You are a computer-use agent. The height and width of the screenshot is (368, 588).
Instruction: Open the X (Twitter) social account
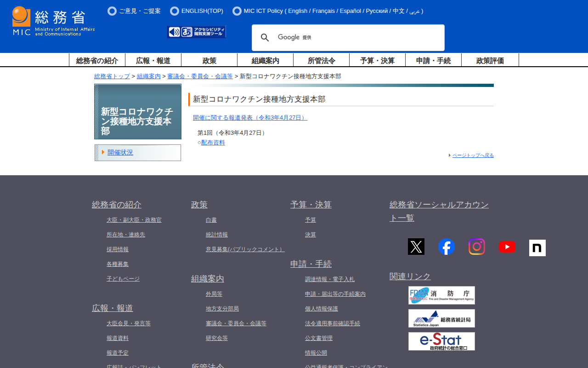coord(416,247)
